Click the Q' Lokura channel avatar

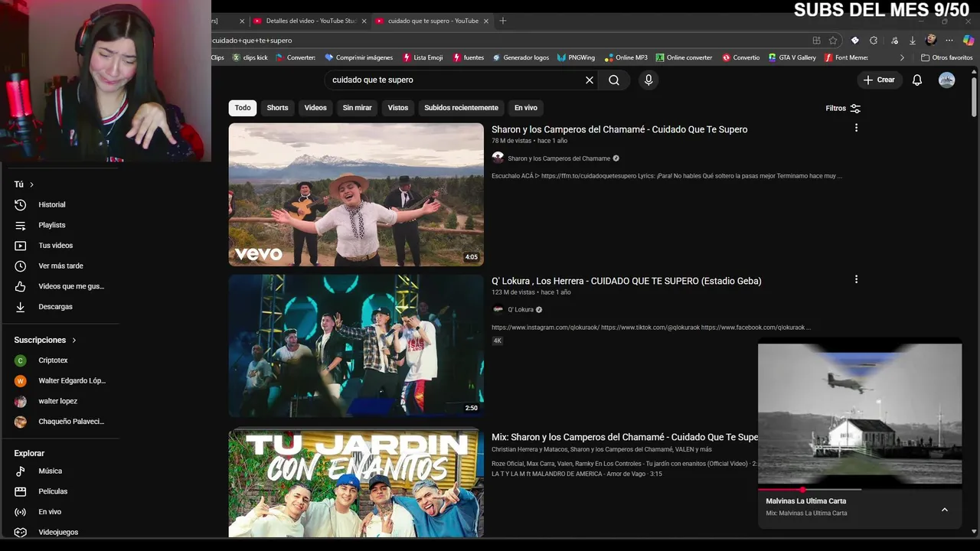pos(498,310)
